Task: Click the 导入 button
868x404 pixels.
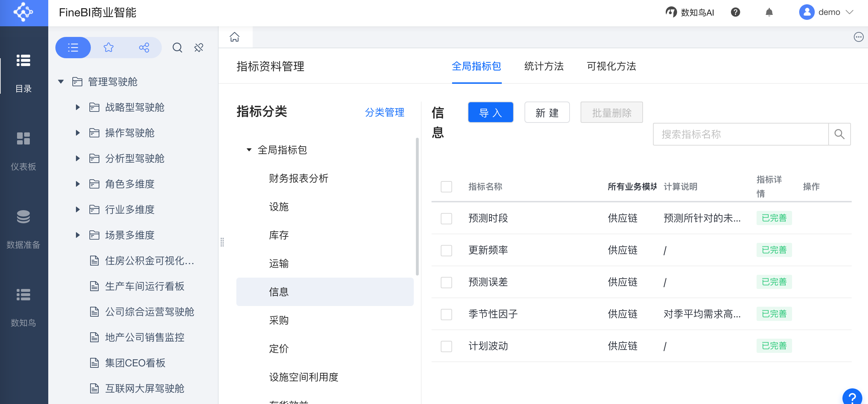Action: pos(490,113)
